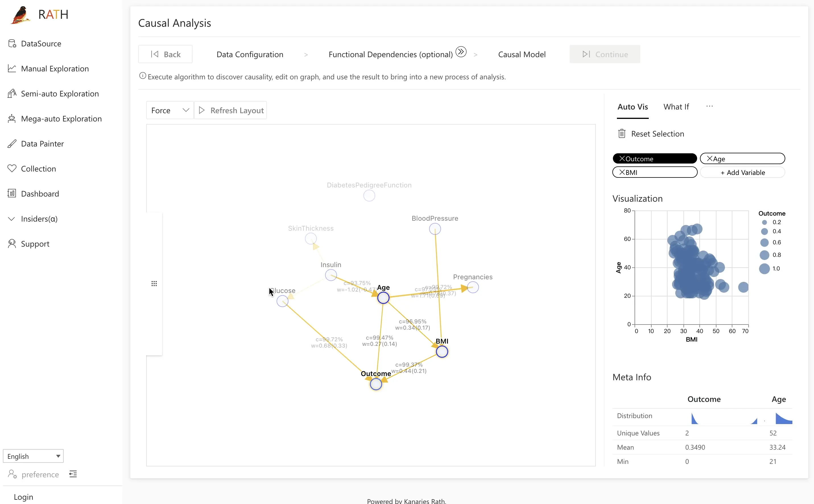814x504 pixels.
Task: Click the refresh layout icon
Action: pyautogui.click(x=202, y=110)
